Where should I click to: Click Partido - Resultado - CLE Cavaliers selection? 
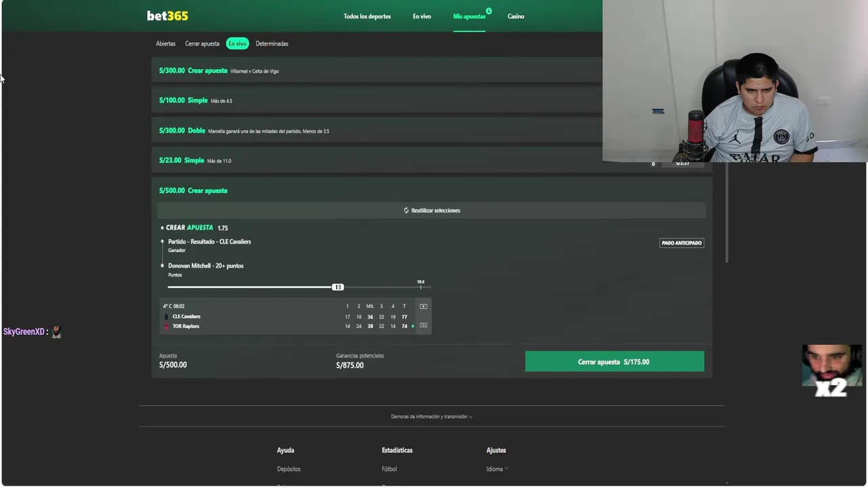pyautogui.click(x=210, y=242)
